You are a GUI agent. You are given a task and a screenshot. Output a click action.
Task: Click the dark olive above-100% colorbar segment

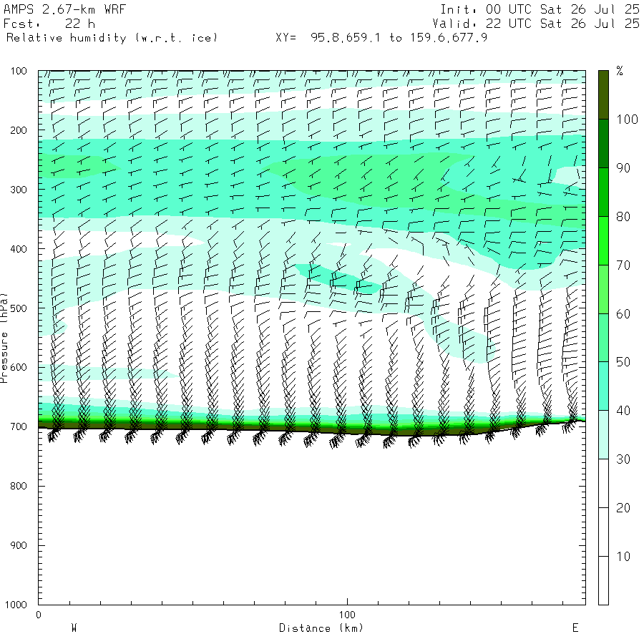click(x=603, y=95)
